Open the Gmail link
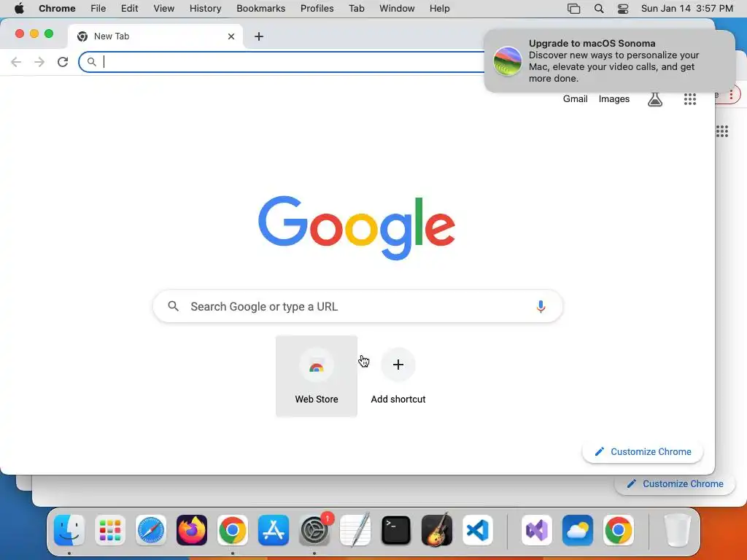Viewport: 747px width, 560px height. [575, 99]
